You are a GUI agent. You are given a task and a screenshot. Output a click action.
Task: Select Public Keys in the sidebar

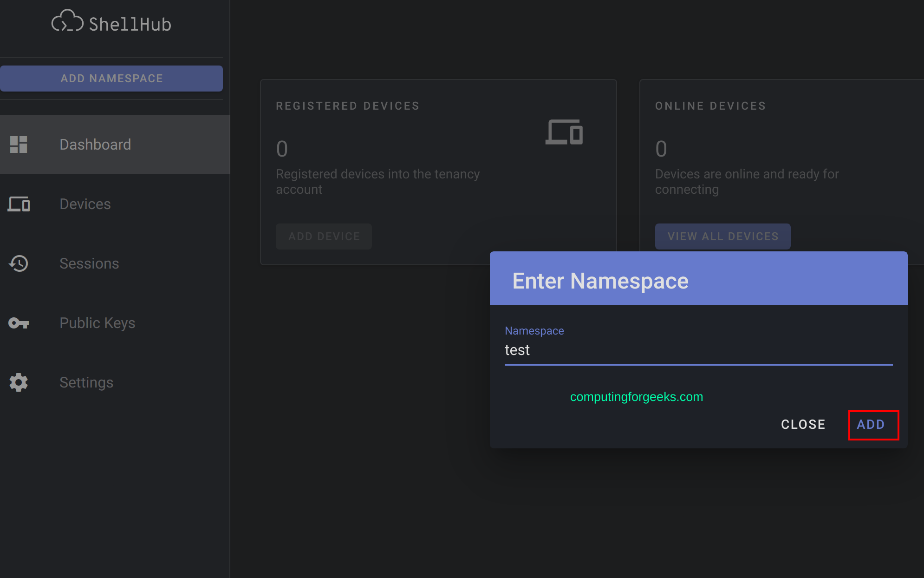pyautogui.click(x=97, y=323)
